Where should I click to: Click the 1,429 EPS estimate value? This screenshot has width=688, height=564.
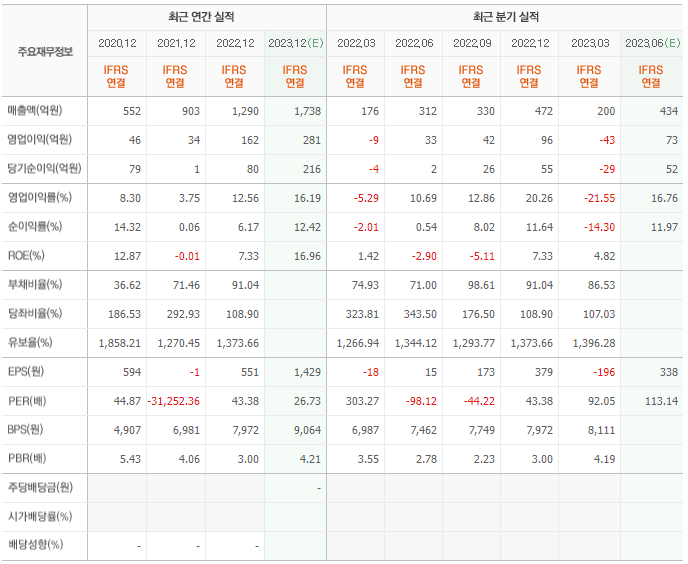tap(307, 372)
